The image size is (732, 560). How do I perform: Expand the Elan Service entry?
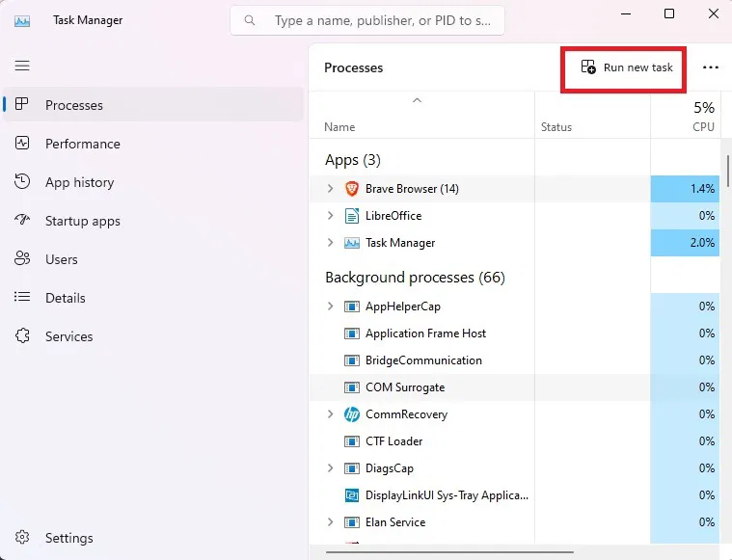tap(330, 521)
